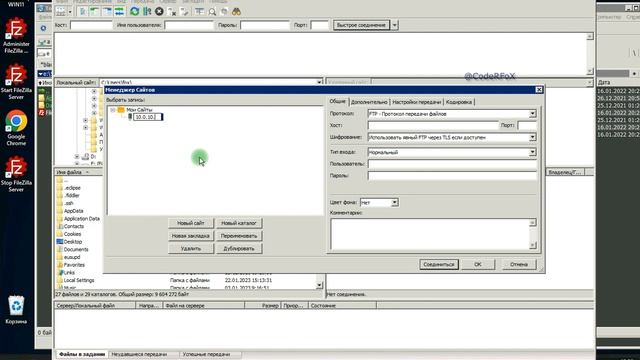
Task: Open directory listing filters icon
Action: (x=200, y=12)
